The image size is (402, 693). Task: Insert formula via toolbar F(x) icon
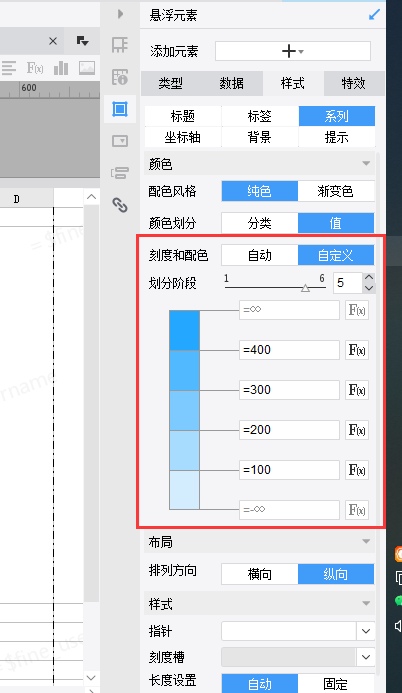click(x=35, y=68)
